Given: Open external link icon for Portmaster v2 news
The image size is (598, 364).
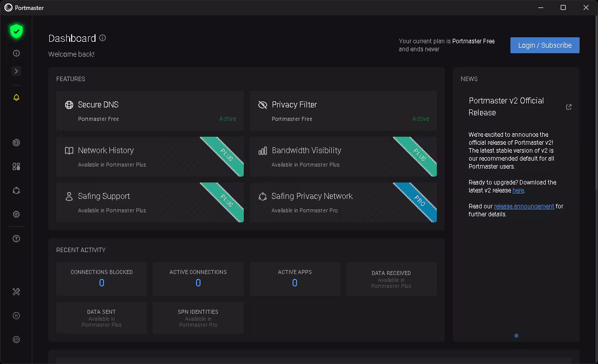Looking at the screenshot, I should tap(569, 107).
